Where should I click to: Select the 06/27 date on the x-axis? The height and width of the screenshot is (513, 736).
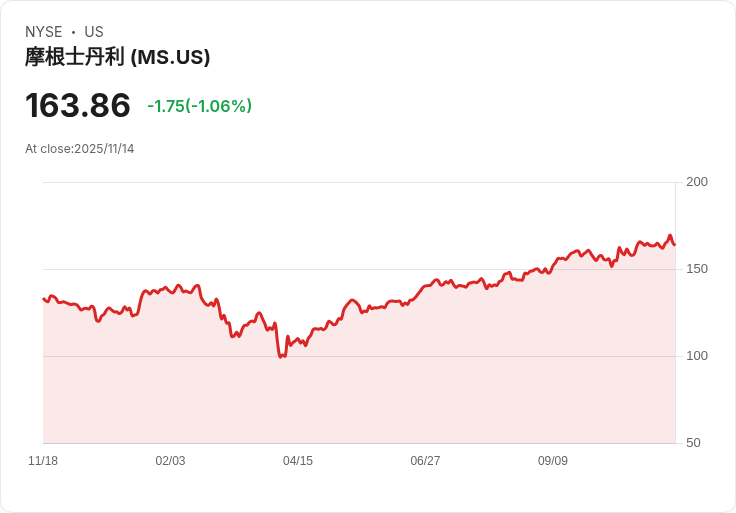tap(425, 461)
